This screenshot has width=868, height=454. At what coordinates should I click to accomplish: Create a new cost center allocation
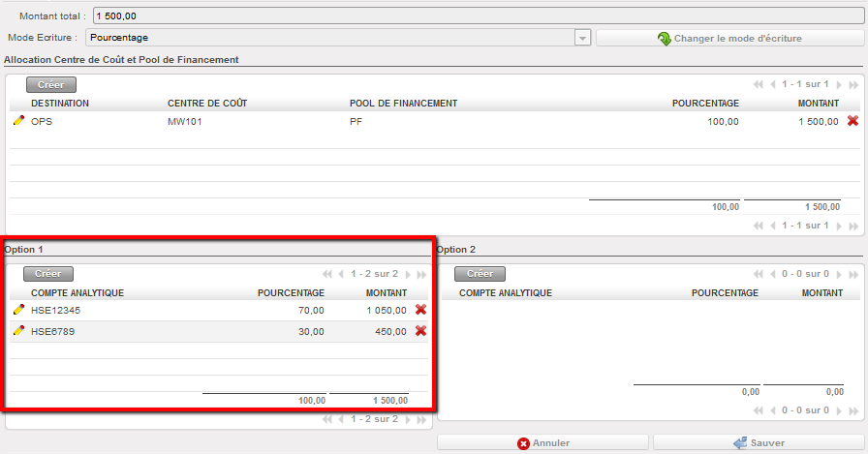(x=51, y=84)
